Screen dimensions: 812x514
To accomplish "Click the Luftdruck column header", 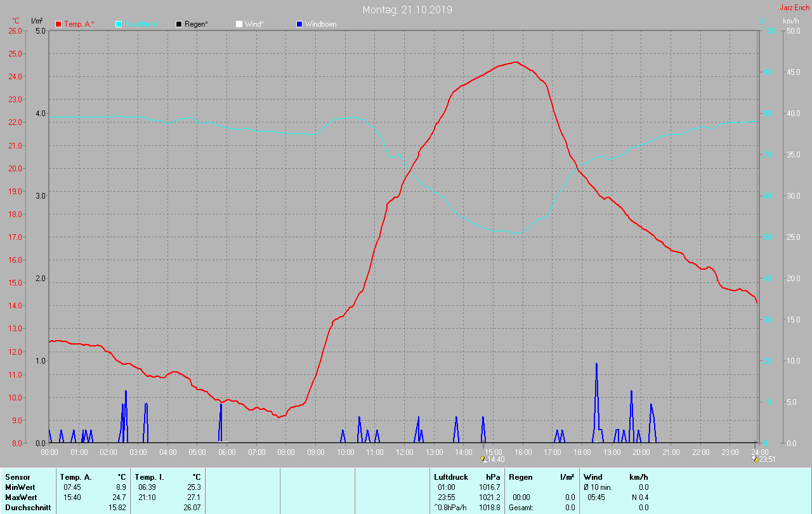I will pos(451,477).
